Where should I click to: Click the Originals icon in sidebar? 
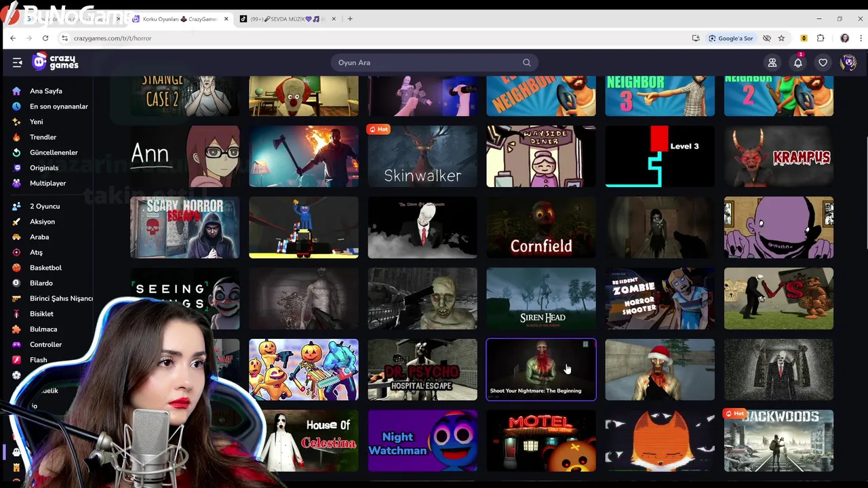[16, 167]
